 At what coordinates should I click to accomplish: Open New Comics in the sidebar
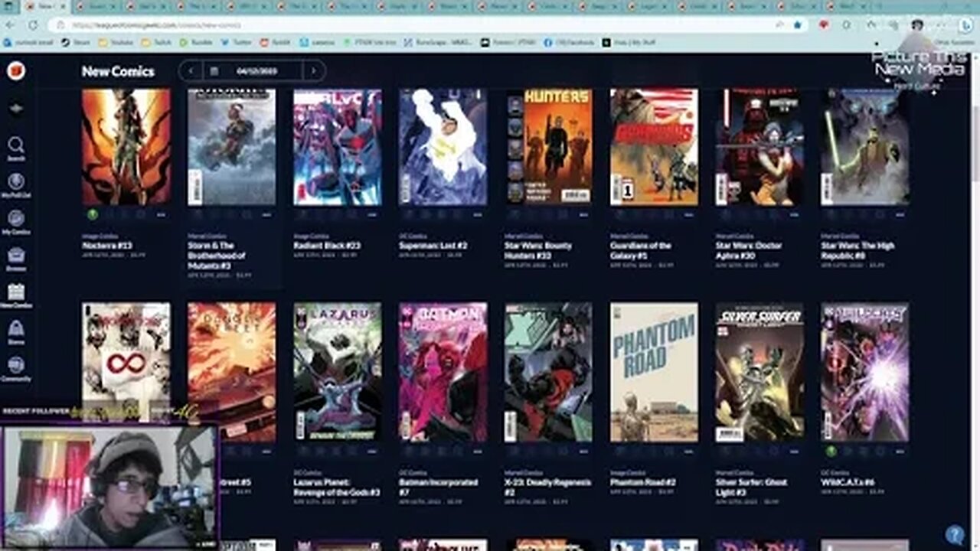point(16,296)
